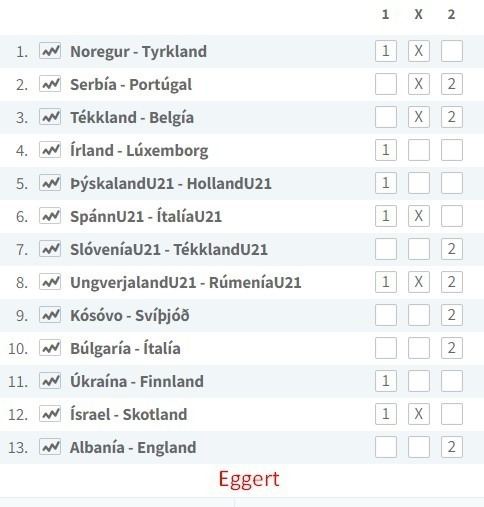The height and width of the screenshot is (507, 484).
Task: Open stats chart icon for Noregur - Tyrkland
Action: [50, 51]
